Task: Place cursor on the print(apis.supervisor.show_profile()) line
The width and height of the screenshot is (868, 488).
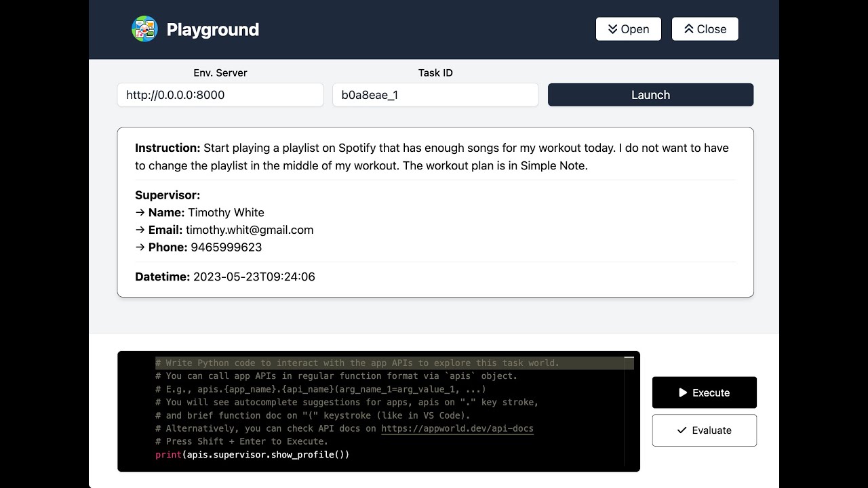Action: coord(252,455)
